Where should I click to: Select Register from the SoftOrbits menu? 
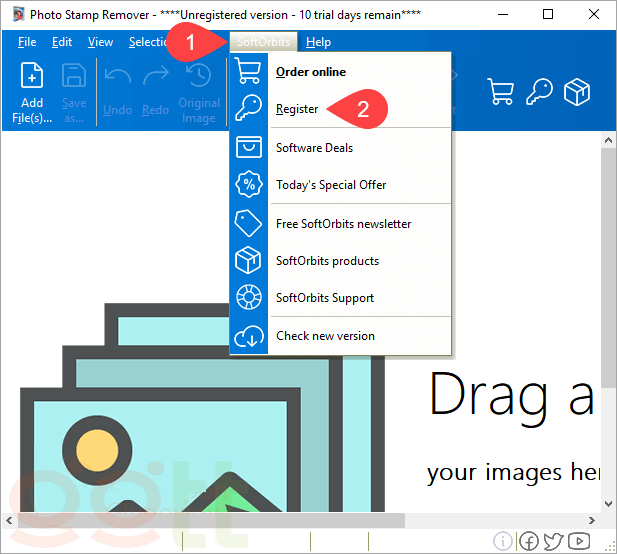pos(297,109)
